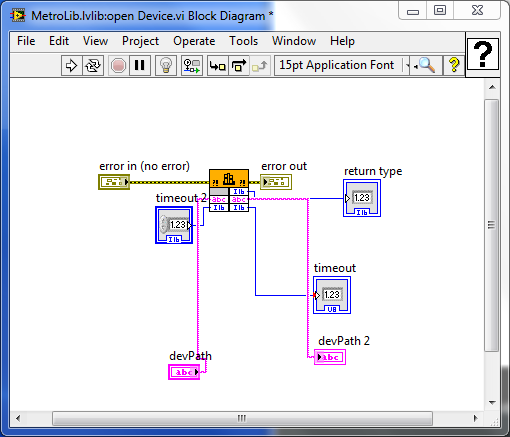Click the horizontal scrollbar right arrow
This screenshot has width=510, height=437.
475,418
